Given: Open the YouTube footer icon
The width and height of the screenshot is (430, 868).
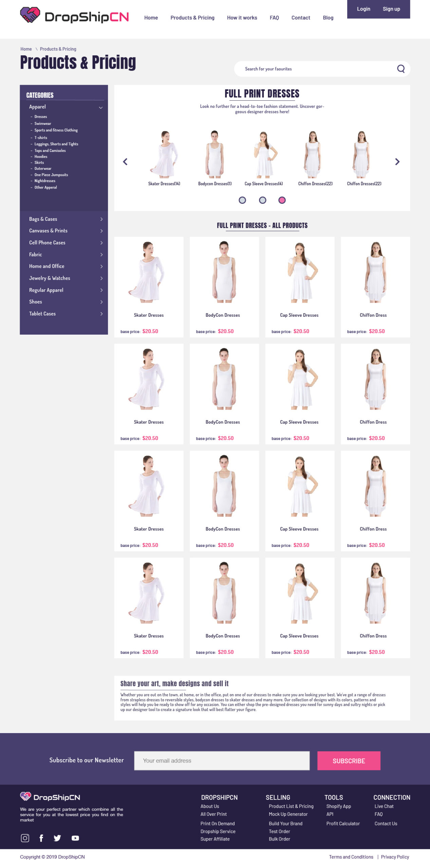Looking at the screenshot, I should (x=75, y=838).
